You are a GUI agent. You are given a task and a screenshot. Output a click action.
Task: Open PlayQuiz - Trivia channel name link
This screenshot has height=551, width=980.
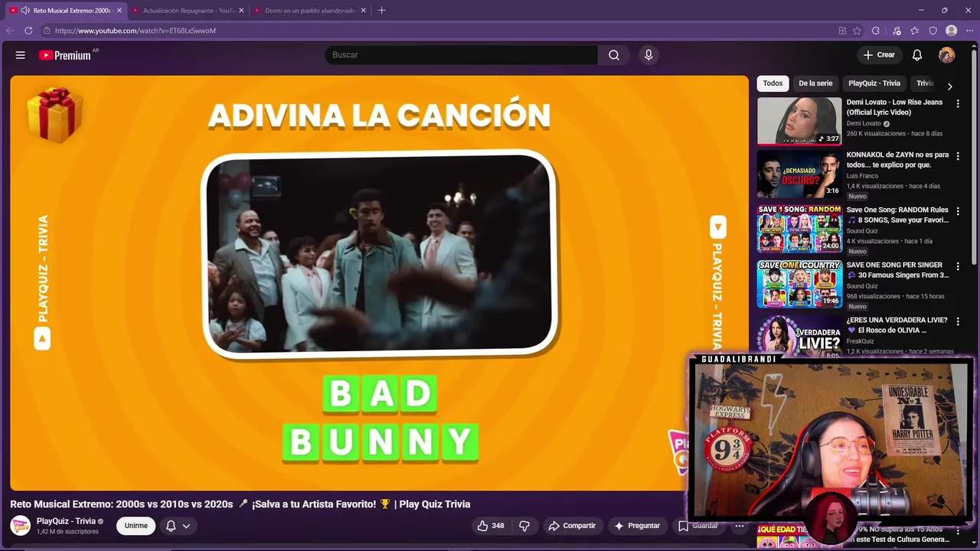pyautogui.click(x=66, y=521)
